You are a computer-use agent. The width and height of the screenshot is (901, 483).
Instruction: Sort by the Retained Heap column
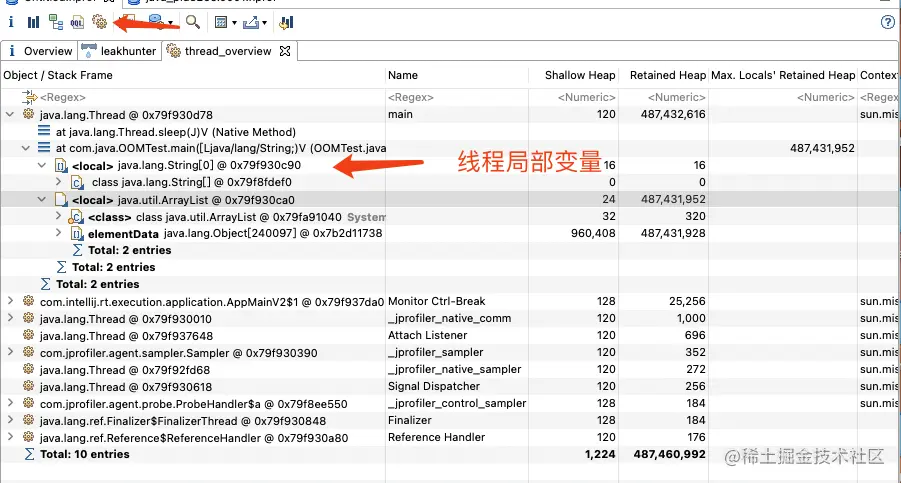pyautogui.click(x=664, y=75)
